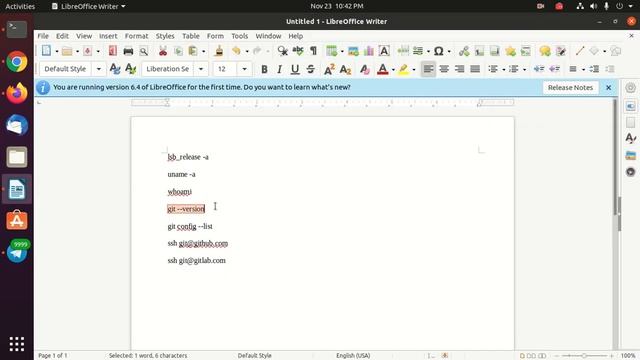Image resolution: width=640 pixels, height=360 pixels.
Task: Open Find & Replace
Action: [x=282, y=51]
